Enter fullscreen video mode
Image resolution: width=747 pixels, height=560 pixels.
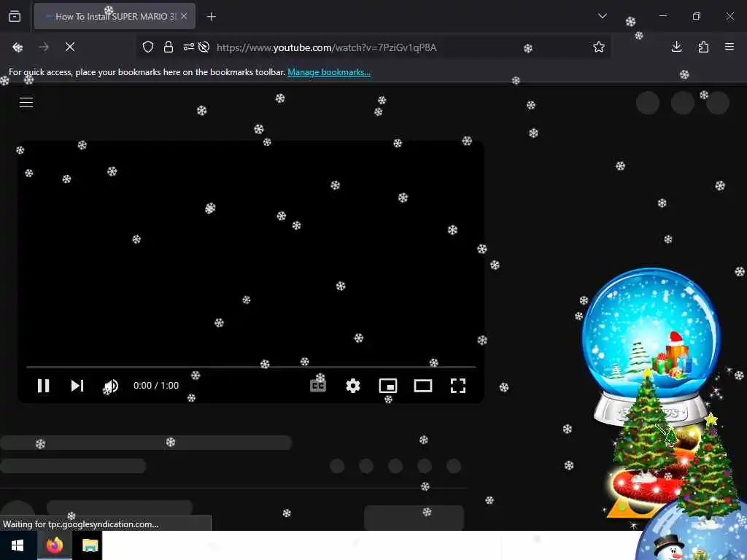coord(458,386)
